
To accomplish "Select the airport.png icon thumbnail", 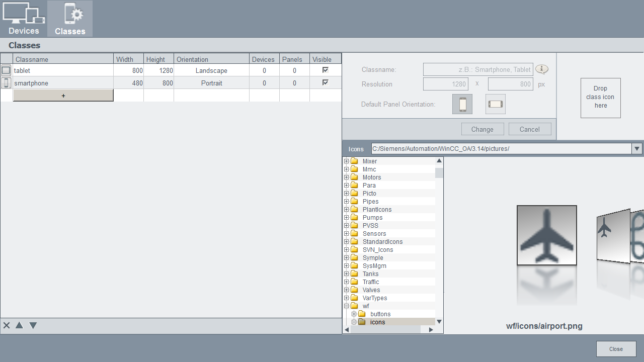I will (546, 235).
